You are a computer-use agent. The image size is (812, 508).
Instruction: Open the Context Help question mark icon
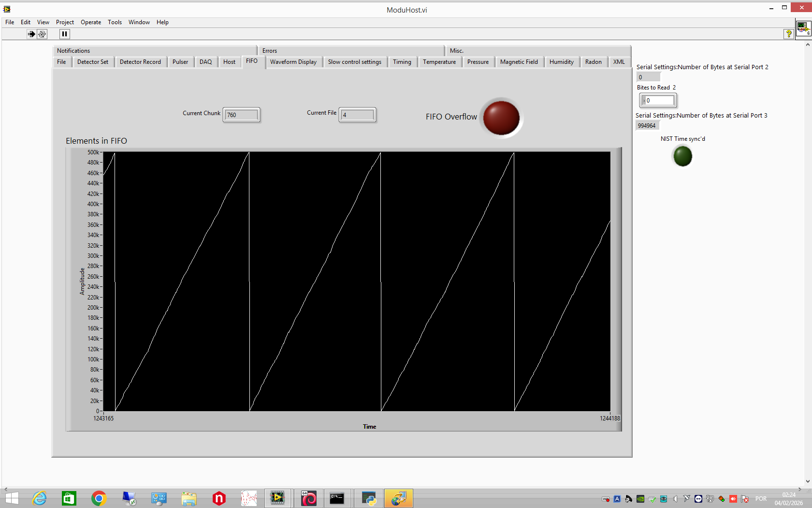pyautogui.click(x=788, y=34)
